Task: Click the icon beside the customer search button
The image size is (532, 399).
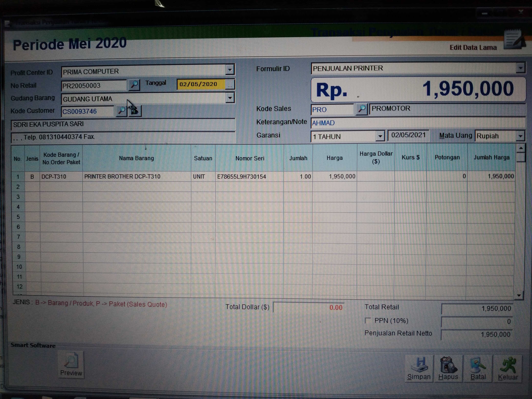Action: (x=135, y=111)
